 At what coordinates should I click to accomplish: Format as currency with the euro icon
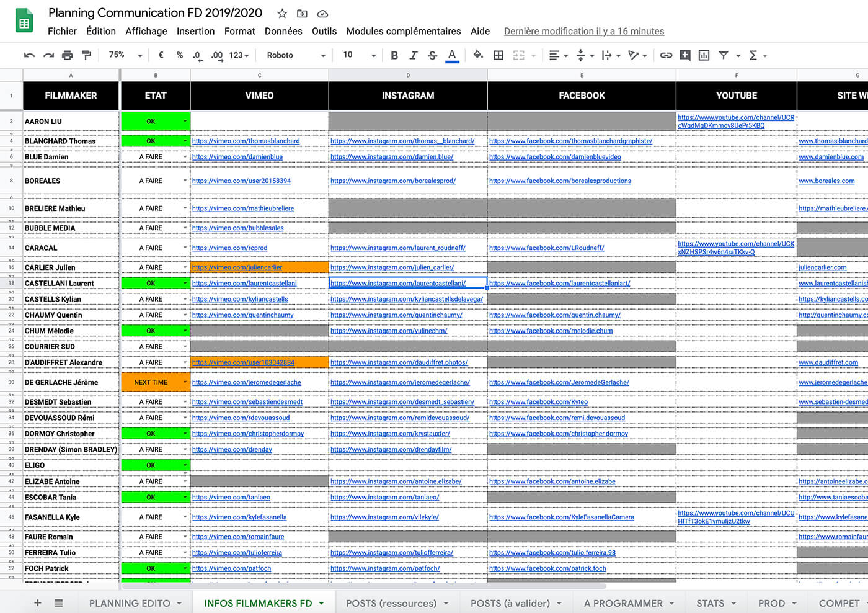coord(161,55)
